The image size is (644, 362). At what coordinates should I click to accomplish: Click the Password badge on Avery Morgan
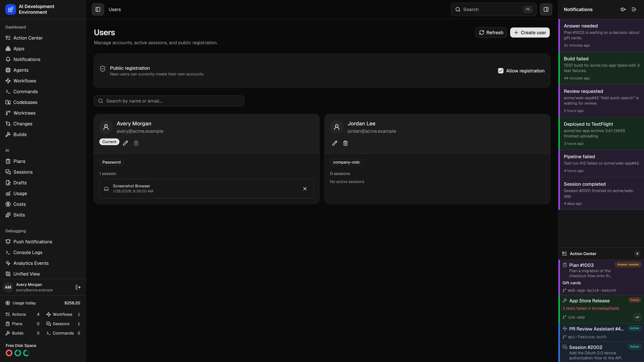(111, 162)
